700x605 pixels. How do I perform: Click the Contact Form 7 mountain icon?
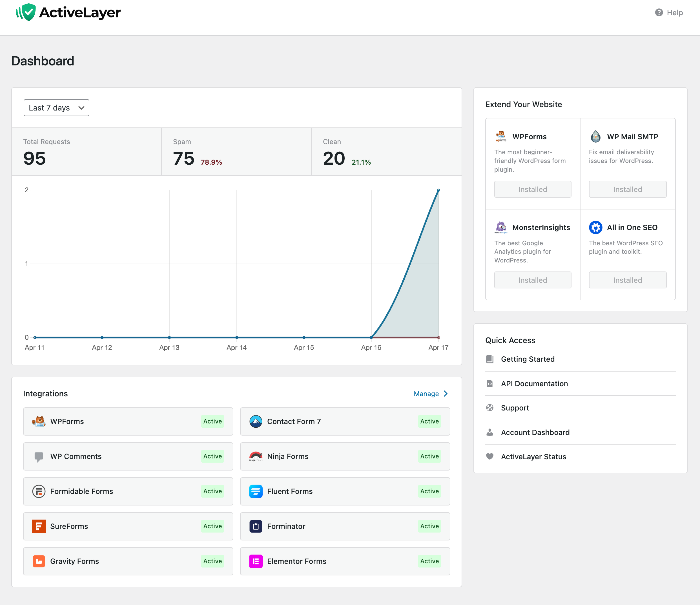click(x=256, y=421)
